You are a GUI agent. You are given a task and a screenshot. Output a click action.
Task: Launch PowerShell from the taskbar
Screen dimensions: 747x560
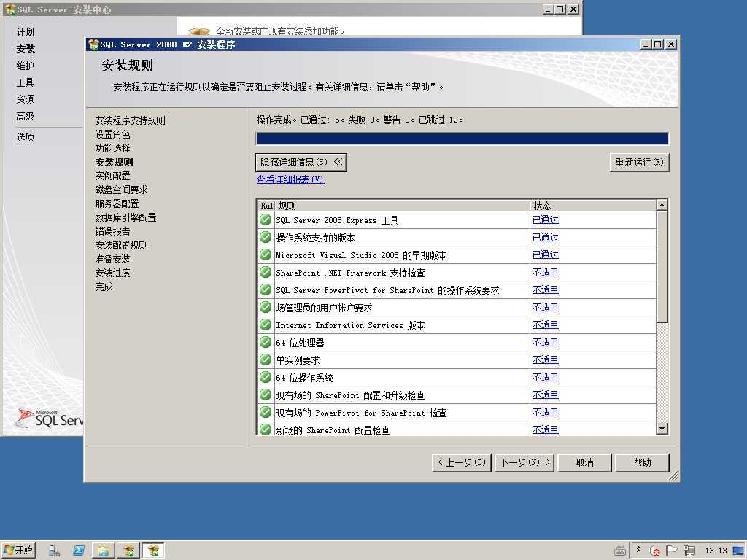[79, 551]
